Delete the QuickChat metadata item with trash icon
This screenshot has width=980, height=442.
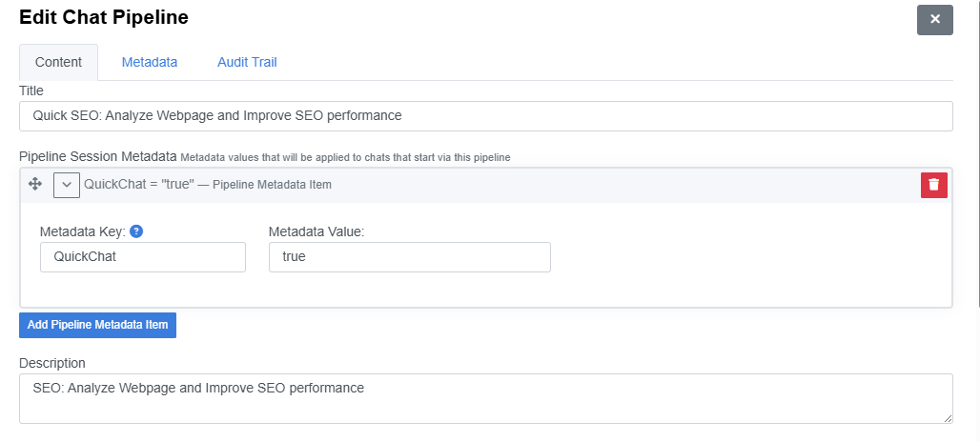933,185
